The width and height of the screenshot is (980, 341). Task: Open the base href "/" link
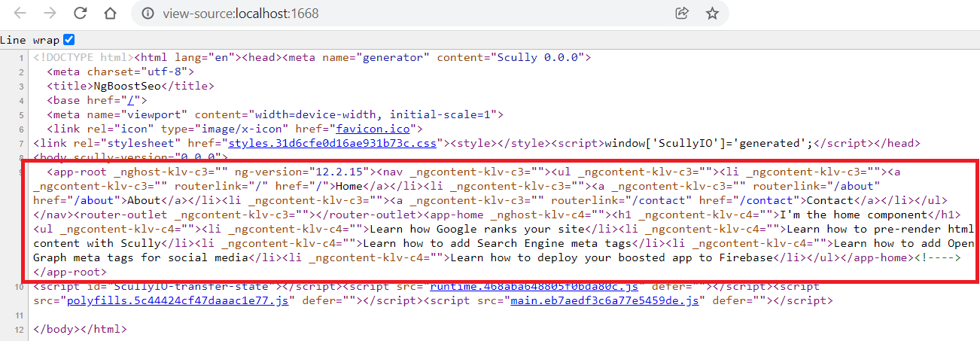click(x=132, y=100)
